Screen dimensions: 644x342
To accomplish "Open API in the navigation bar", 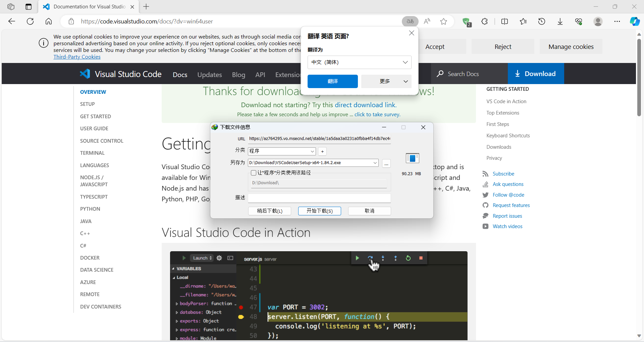I will [x=260, y=75].
